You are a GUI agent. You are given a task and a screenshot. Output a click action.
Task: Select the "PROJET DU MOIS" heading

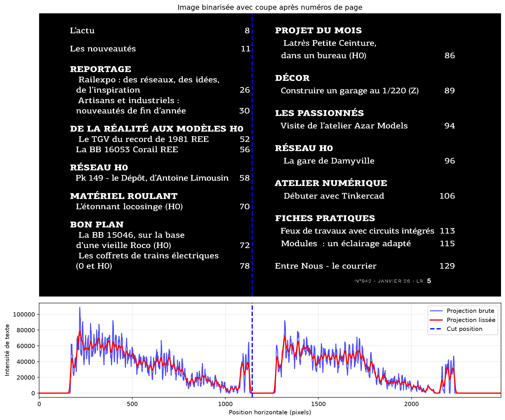[319, 31]
